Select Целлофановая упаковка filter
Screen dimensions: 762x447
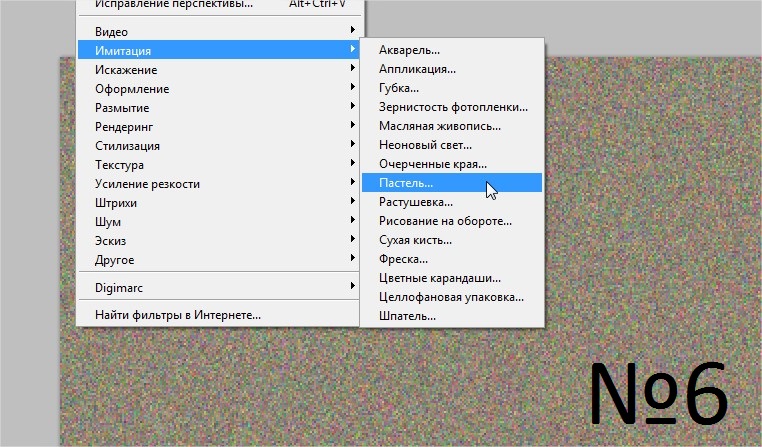click(452, 296)
